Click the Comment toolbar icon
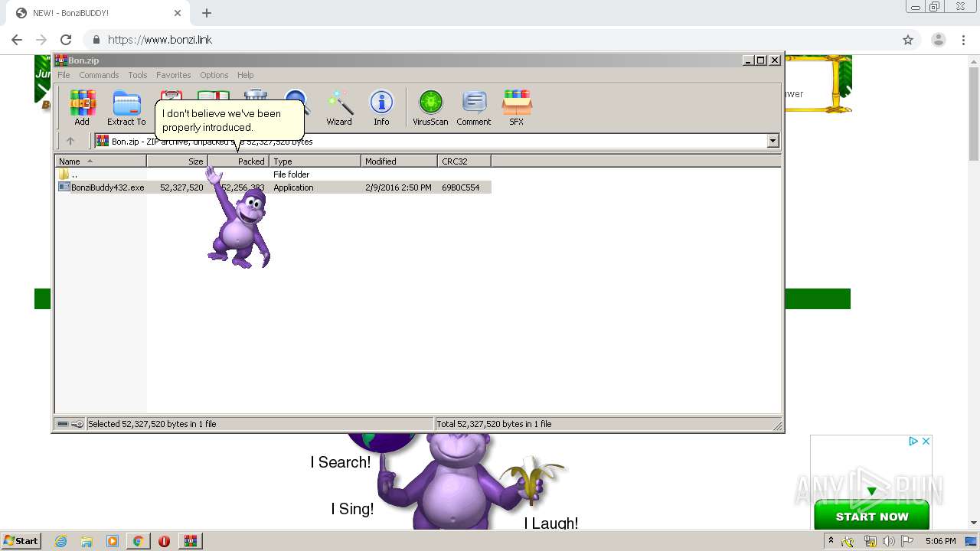 point(474,107)
